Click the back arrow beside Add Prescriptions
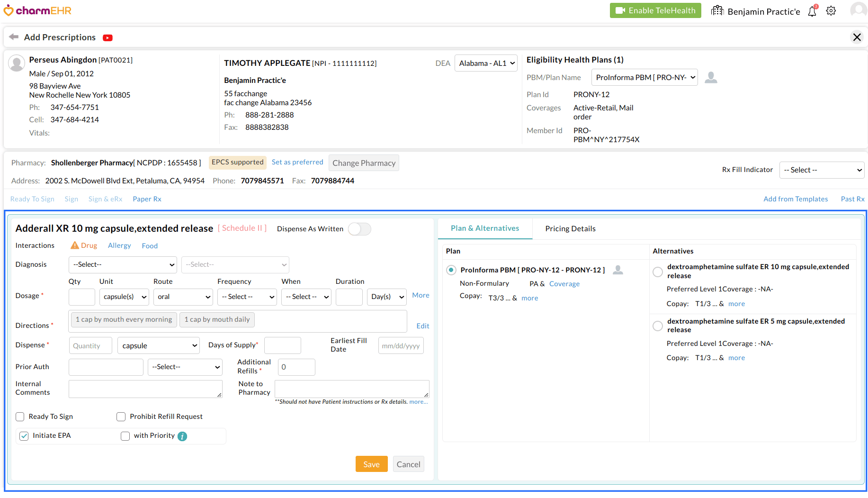This screenshot has width=868, height=498. [14, 37]
